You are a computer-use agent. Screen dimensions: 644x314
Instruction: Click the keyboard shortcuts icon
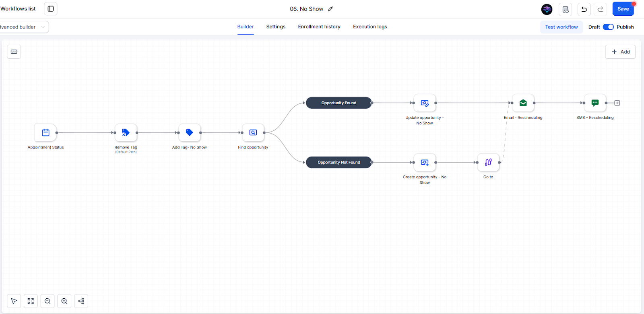(14, 52)
